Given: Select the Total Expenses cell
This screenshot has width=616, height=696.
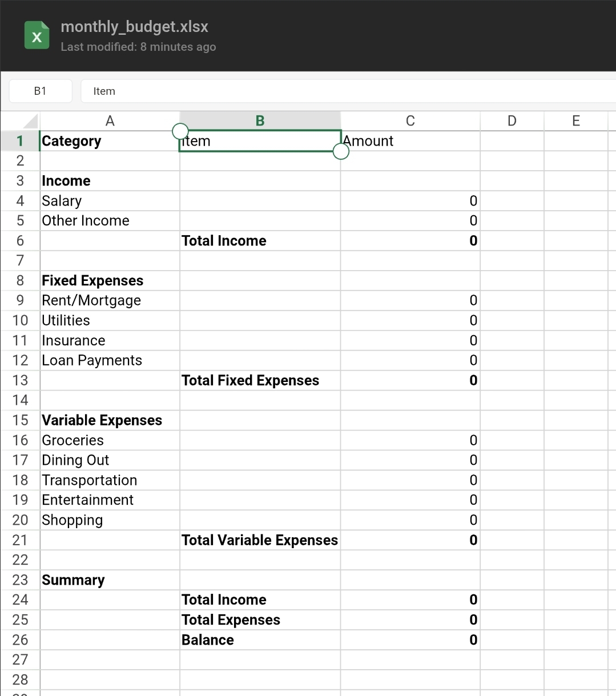Looking at the screenshot, I should (260, 619).
